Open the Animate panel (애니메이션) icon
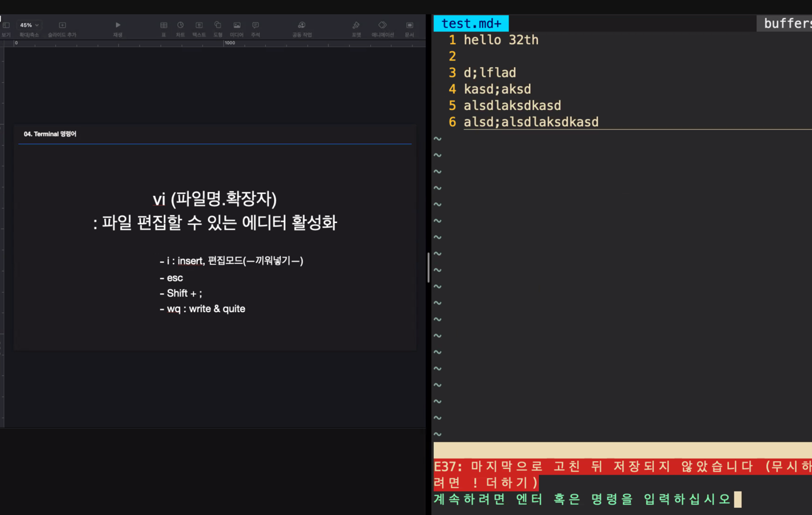This screenshot has width=812, height=515. tap(382, 25)
